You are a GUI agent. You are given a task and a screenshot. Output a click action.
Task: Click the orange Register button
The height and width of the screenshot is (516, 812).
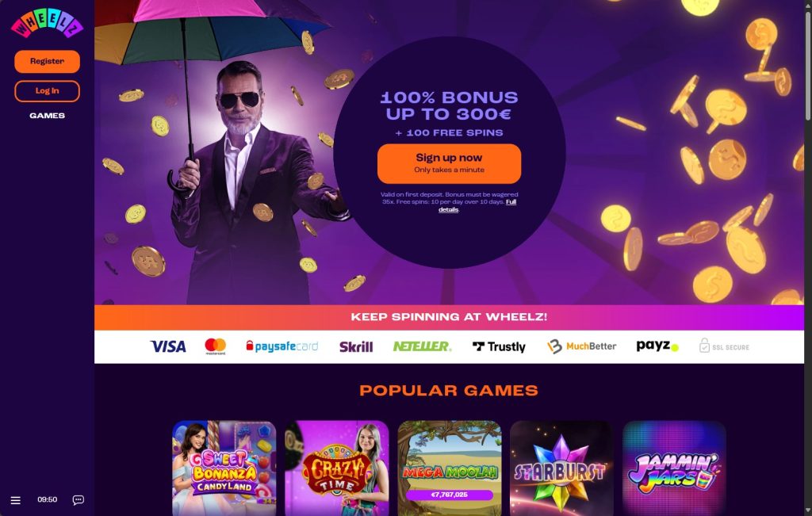pos(47,61)
